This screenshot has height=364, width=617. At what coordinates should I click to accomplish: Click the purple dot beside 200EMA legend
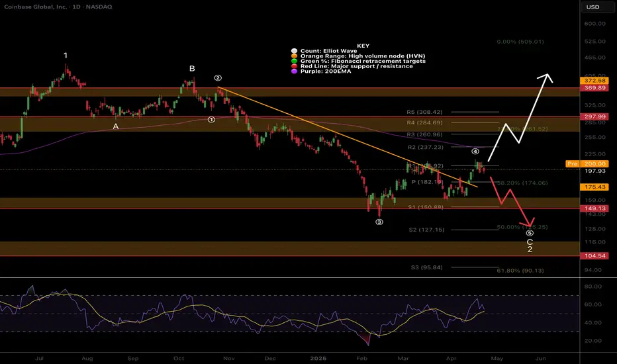294,71
